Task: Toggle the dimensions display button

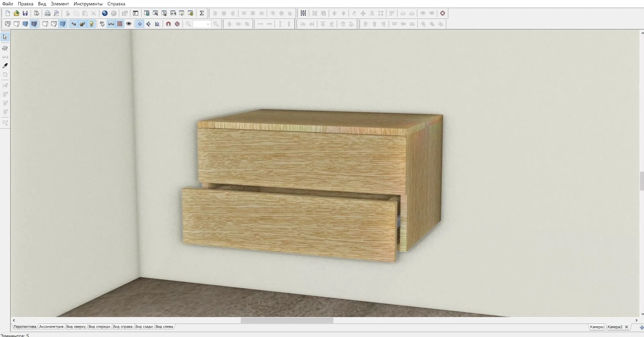Action: click(x=111, y=24)
